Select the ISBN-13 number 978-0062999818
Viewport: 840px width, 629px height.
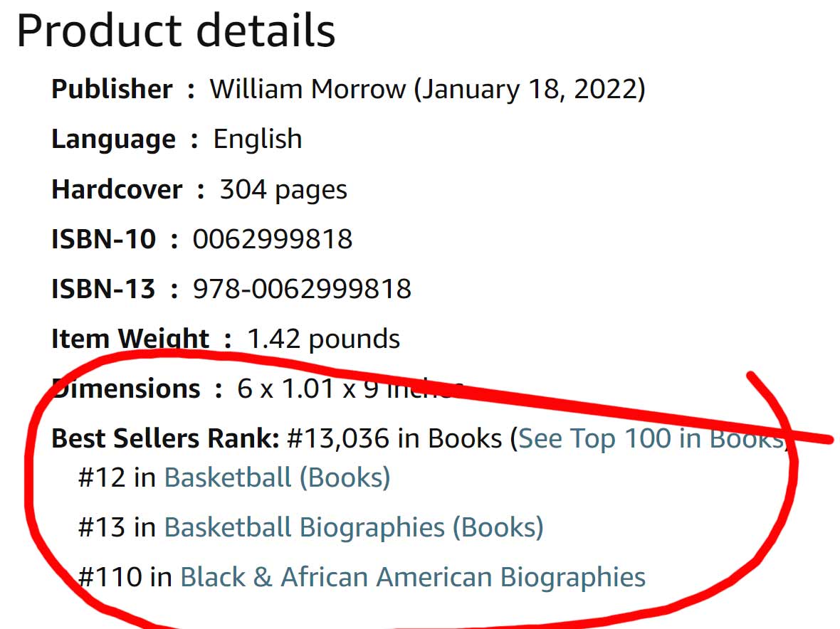[x=302, y=289]
